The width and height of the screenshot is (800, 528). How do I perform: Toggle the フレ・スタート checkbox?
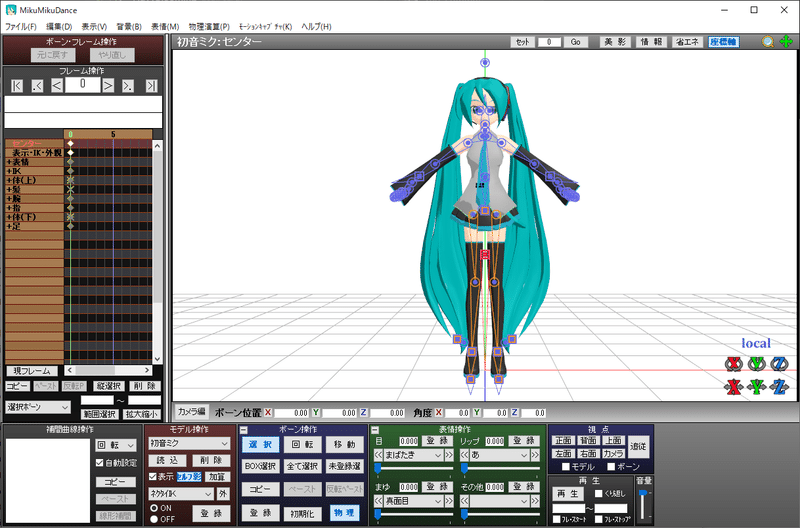557,519
